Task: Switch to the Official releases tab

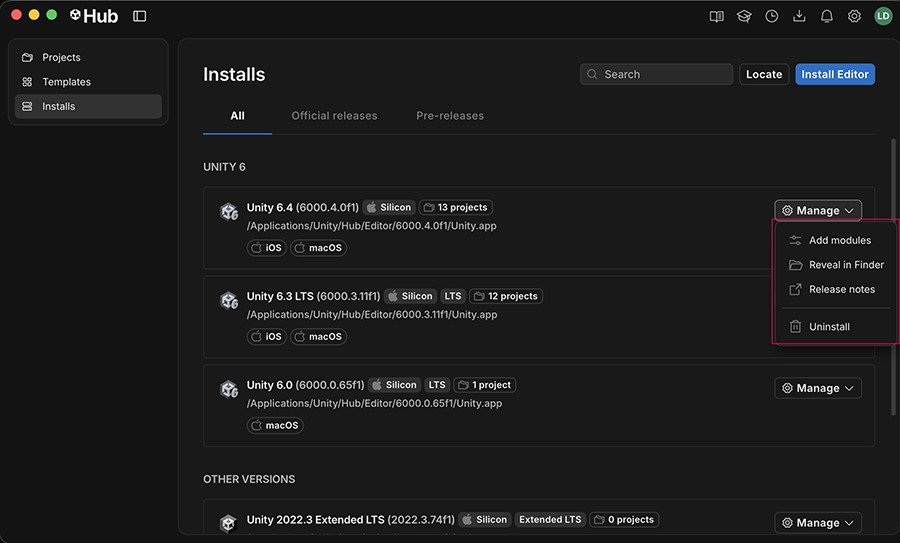Action: pyautogui.click(x=334, y=116)
